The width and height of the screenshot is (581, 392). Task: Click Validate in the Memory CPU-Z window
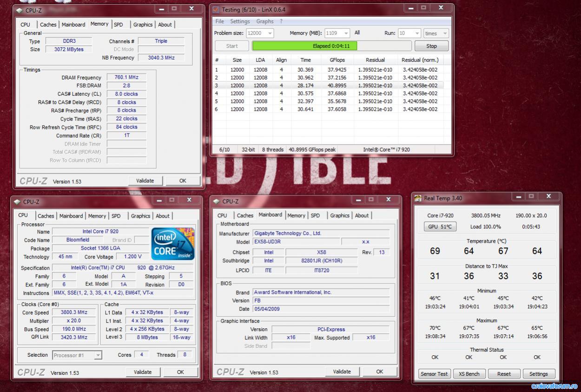[145, 181]
